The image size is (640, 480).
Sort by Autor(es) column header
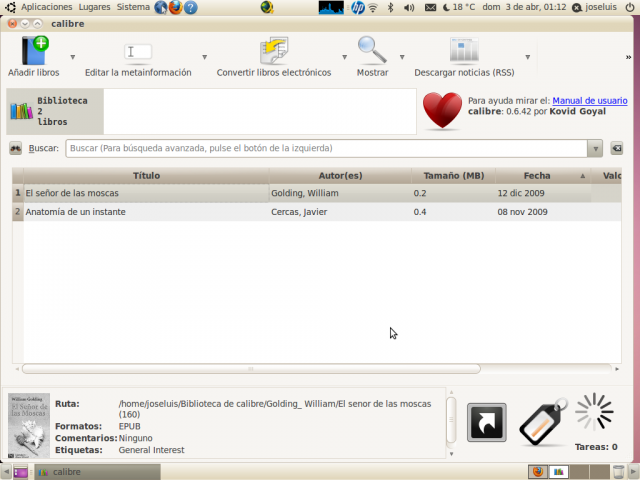[340, 176]
